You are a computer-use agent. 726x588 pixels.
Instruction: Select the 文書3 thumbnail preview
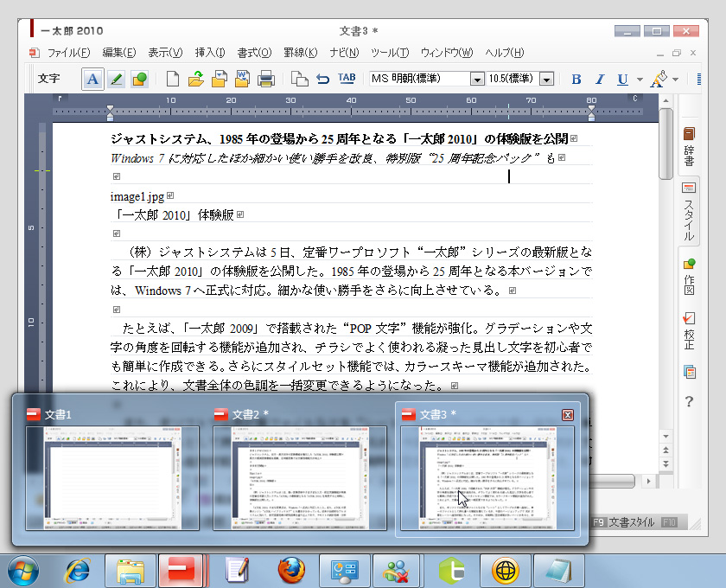click(487, 477)
